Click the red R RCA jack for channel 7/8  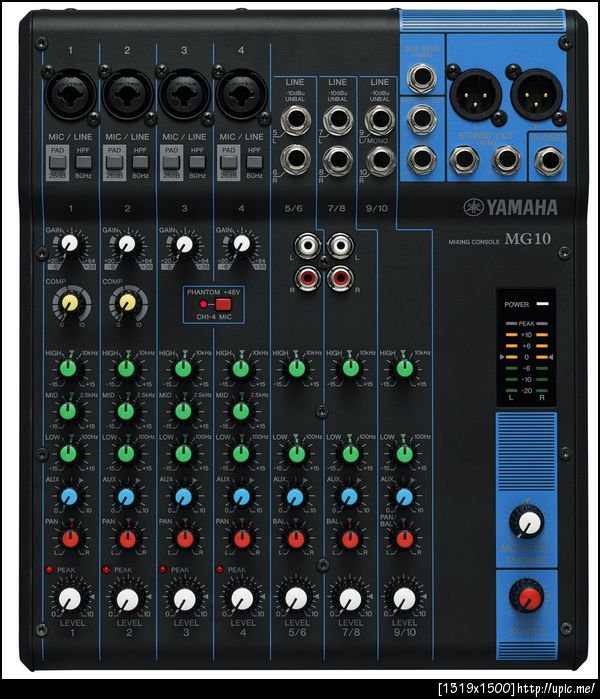[340, 278]
